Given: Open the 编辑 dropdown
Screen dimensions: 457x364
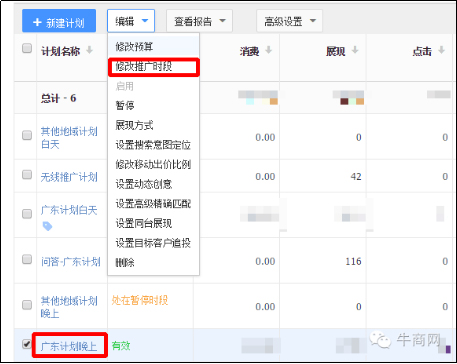Looking at the screenshot, I should [x=131, y=21].
